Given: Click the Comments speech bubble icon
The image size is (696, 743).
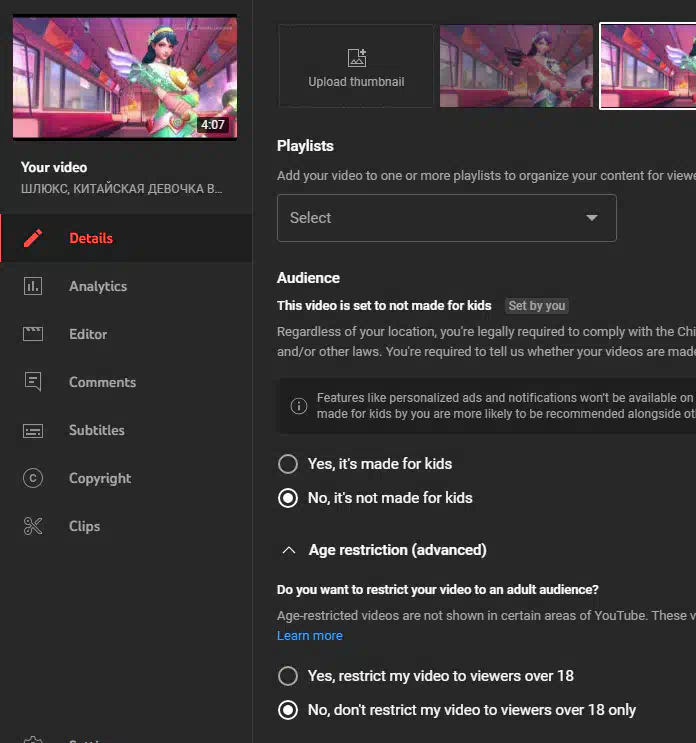Looking at the screenshot, I should (33, 382).
